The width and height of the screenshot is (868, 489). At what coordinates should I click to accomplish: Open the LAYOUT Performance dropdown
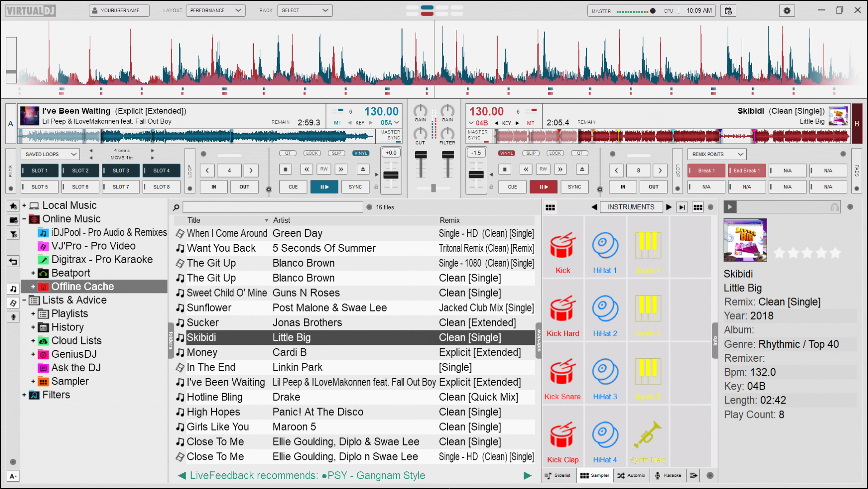(216, 10)
